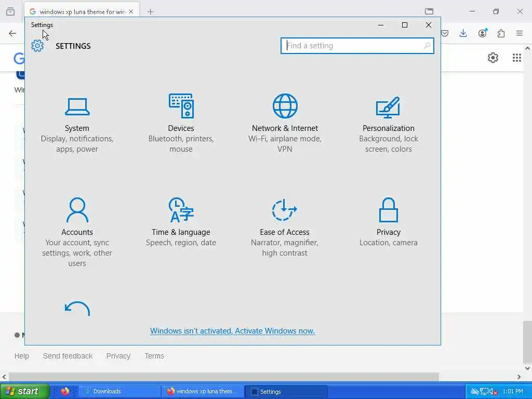Click the Firefox tab list icon at left

[10, 11]
